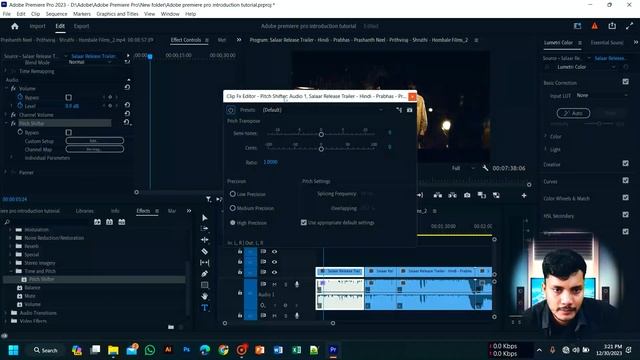Image resolution: width=640 pixels, height=360 pixels.
Task: Toggle Basic Correction checkbox in Lumetri
Action: pyautogui.click(x=625, y=82)
